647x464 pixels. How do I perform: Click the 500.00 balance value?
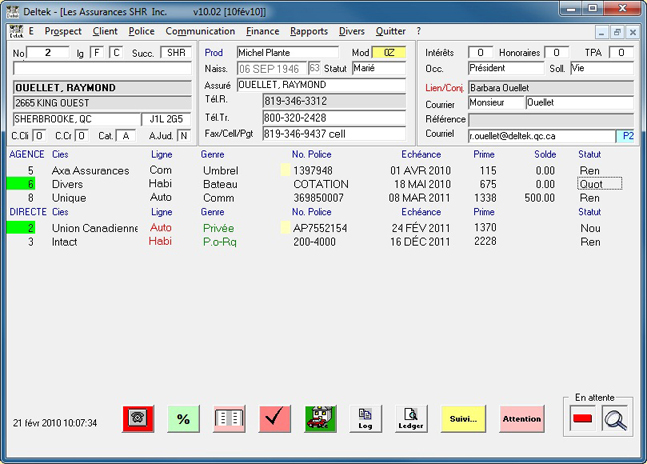pos(539,198)
